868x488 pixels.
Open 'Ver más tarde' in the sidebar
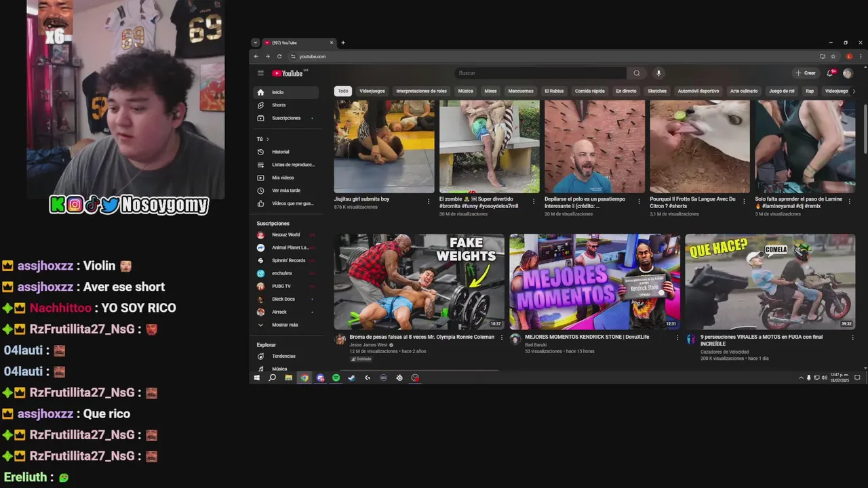pos(286,190)
